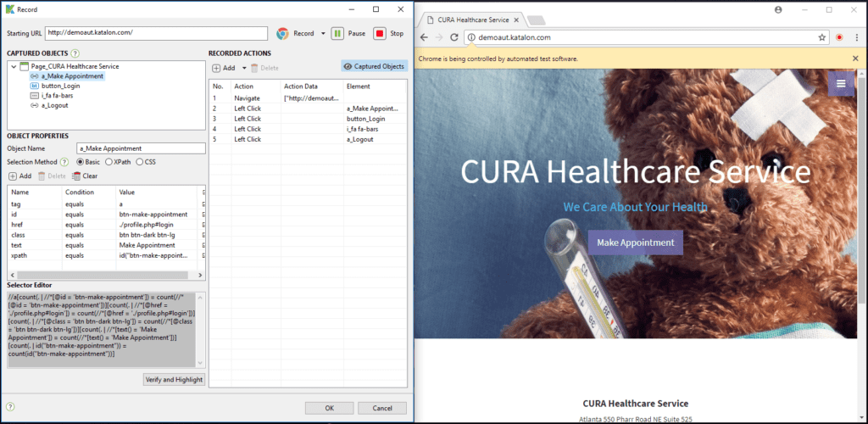
Task: Pause the recording session
Action: click(348, 33)
